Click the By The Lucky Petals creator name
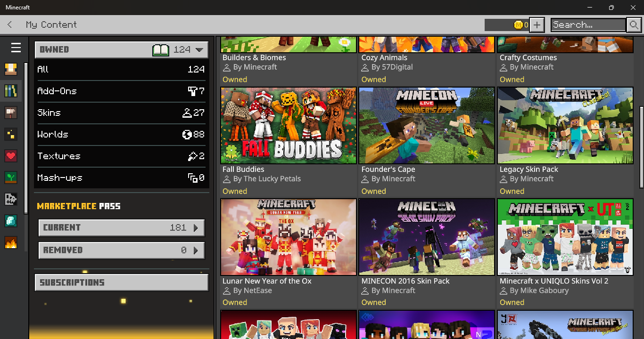 [267, 179]
